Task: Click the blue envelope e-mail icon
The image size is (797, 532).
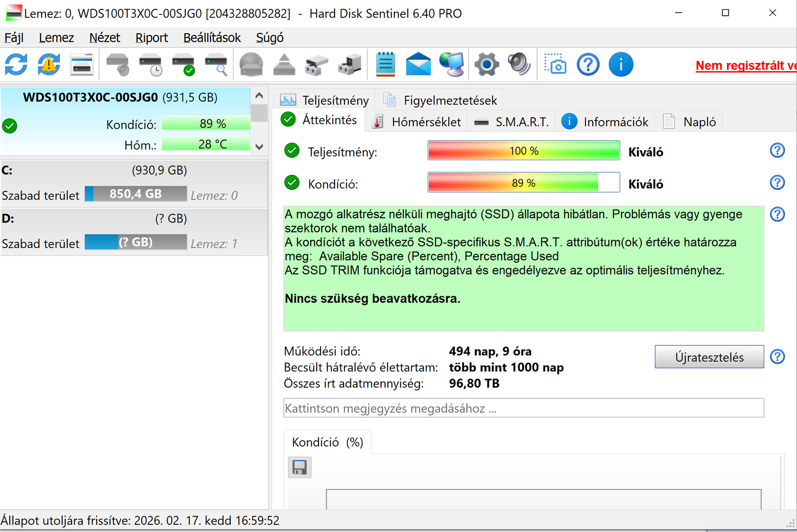Action: [x=418, y=64]
